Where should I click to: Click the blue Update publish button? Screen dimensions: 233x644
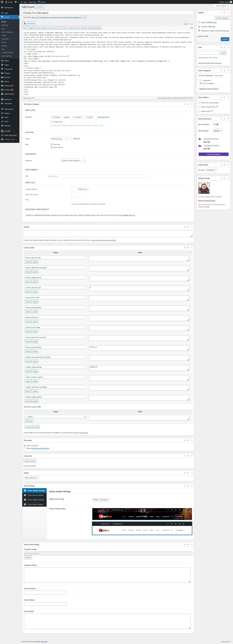[225, 39]
